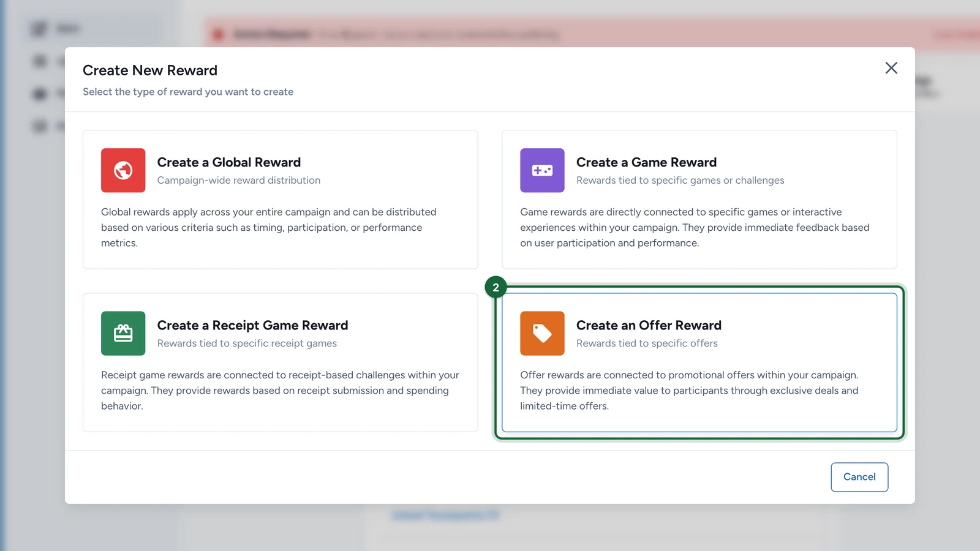This screenshot has height=551, width=980.
Task: Click the red globe Global Reward icon
Action: tap(123, 170)
